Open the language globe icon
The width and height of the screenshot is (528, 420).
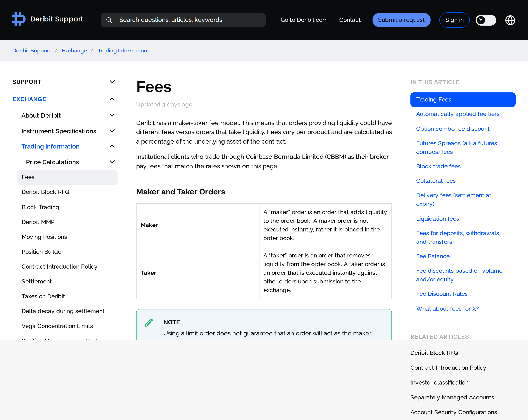pos(510,20)
